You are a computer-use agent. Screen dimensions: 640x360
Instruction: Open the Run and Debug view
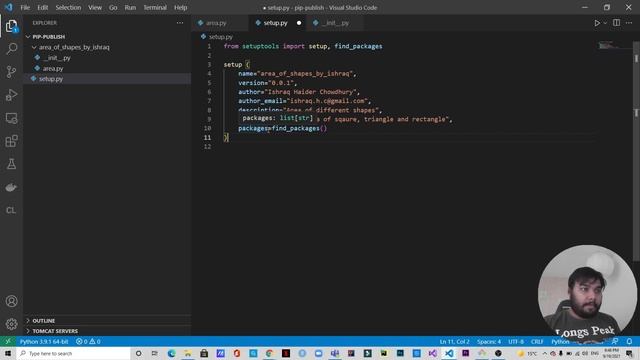pyautogui.click(x=11, y=95)
